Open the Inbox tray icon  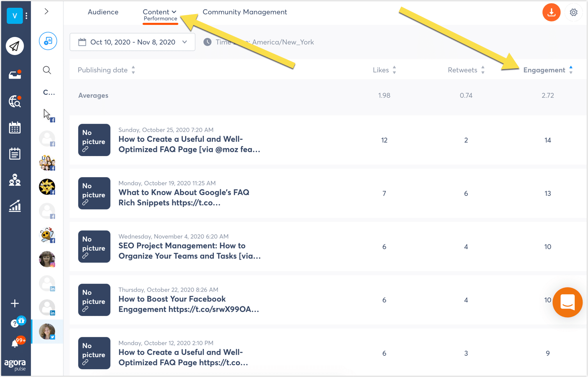tap(15, 74)
